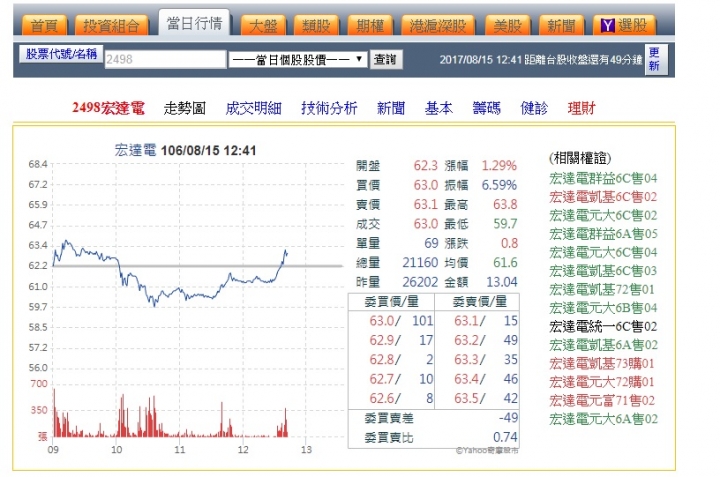Screen dimensions: 720x477
Task: Open warrant 宏達電凱基73購01
Action: click(x=602, y=364)
